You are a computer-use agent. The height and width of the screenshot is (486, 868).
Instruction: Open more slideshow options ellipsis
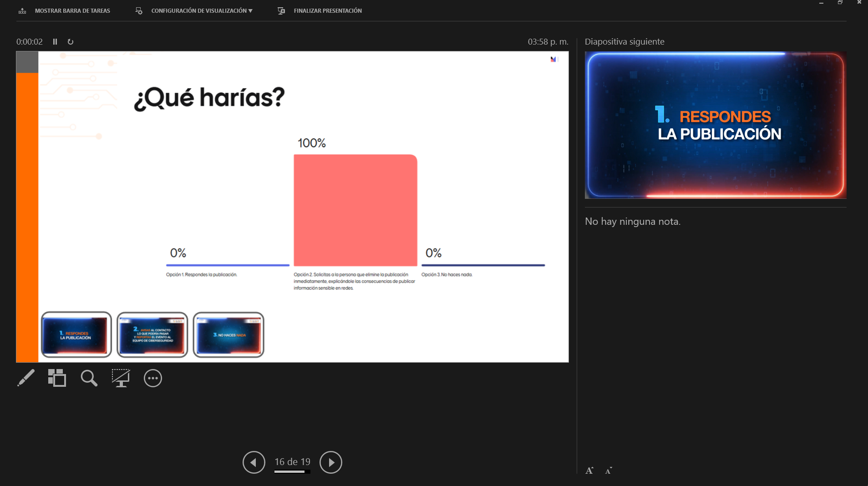[x=152, y=378]
